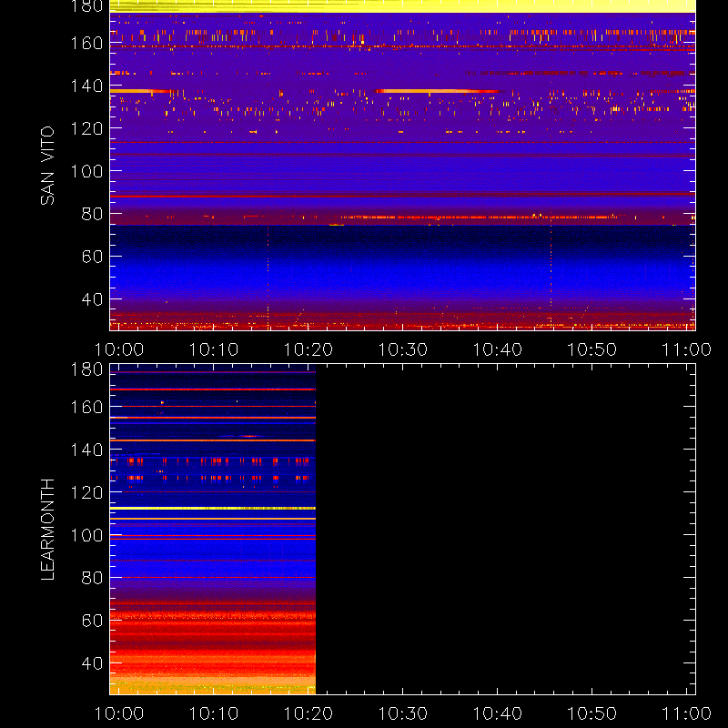Select the 100 tick label on San Vito plot

click(x=86, y=171)
